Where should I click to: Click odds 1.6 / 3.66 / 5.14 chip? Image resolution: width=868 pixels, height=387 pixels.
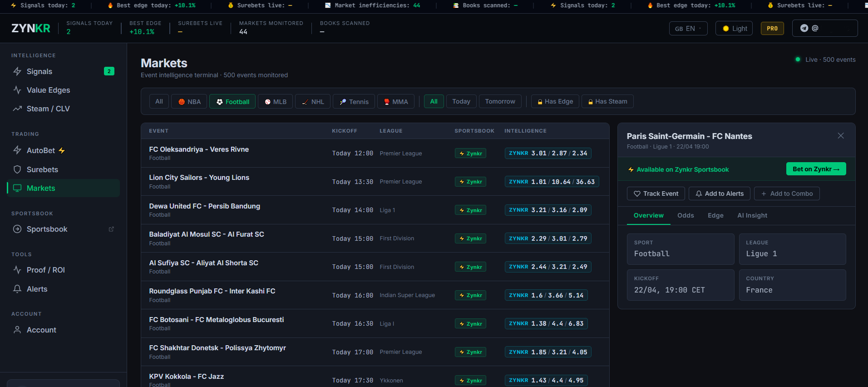546,295
